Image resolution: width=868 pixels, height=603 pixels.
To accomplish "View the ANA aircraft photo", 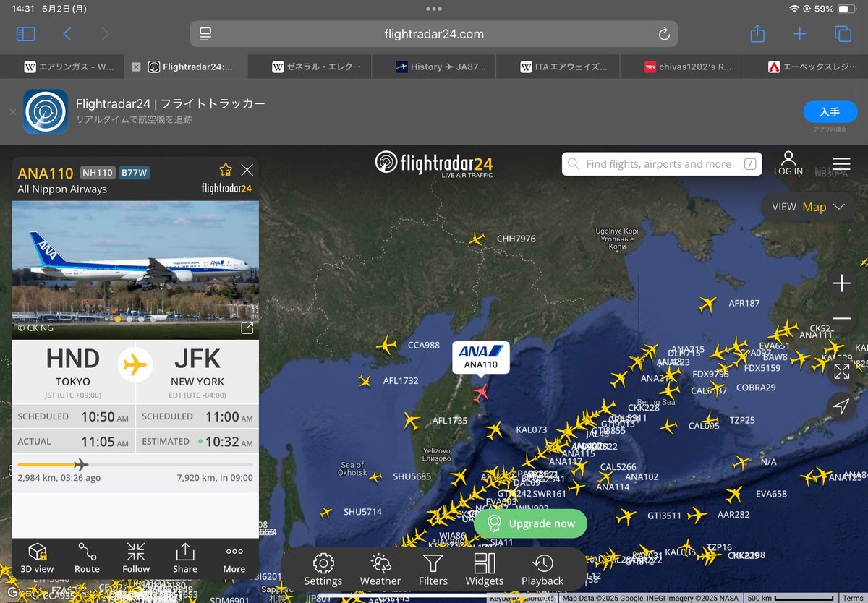I will 135,270.
